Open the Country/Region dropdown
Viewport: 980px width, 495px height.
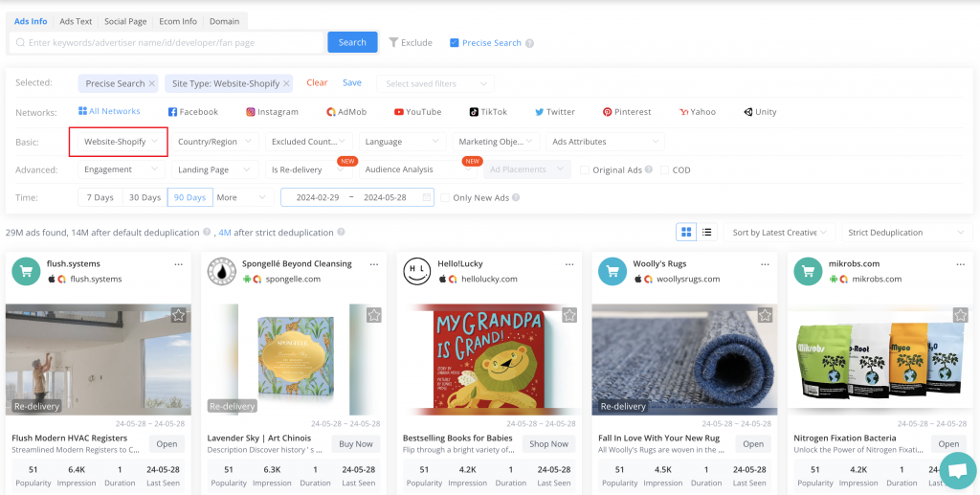coord(215,142)
